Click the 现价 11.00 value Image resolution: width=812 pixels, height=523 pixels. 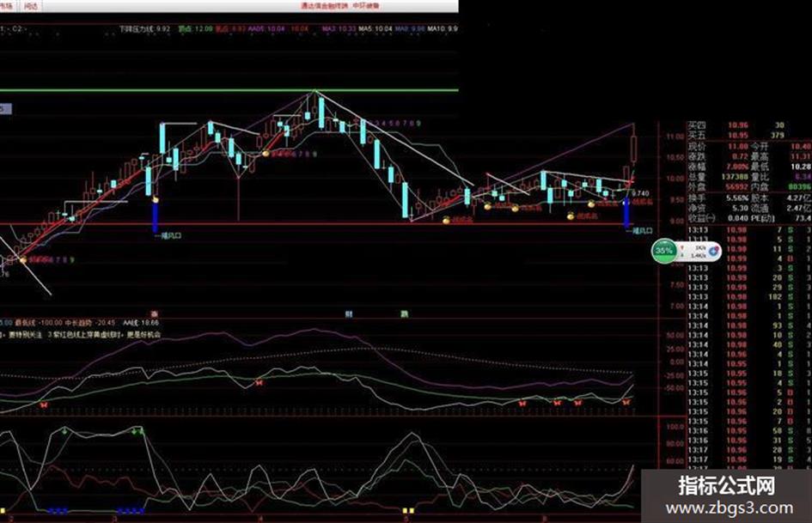point(737,147)
